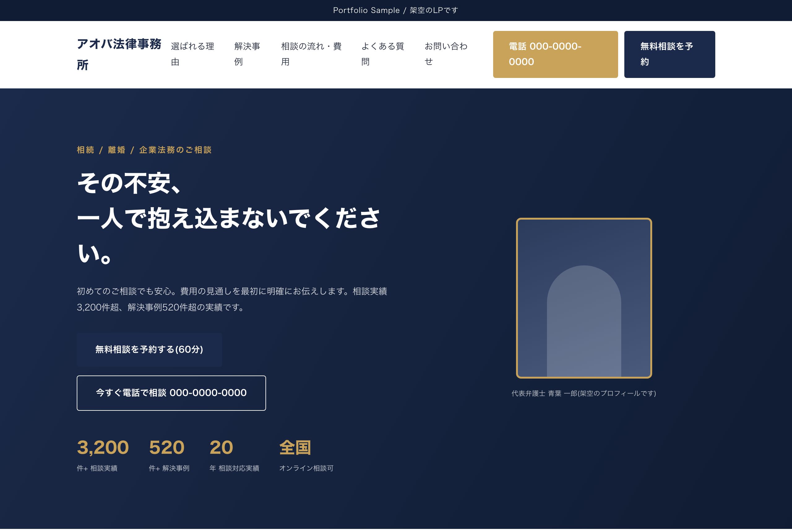This screenshot has height=532, width=792.
Task: Click 今すぐ電話で相談 outlined button
Action: pos(171,393)
